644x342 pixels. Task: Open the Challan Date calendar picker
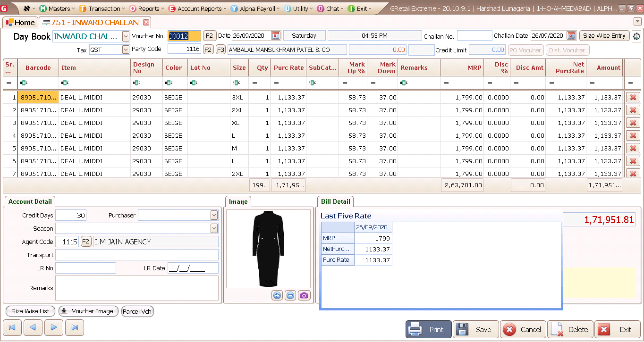pos(571,36)
